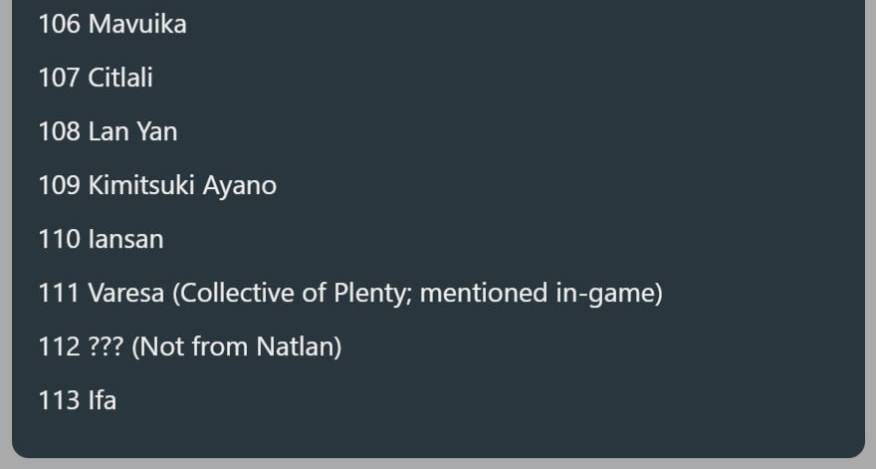Click the name Kimitsuki Ayano
This screenshot has height=469, width=876.
(182, 186)
